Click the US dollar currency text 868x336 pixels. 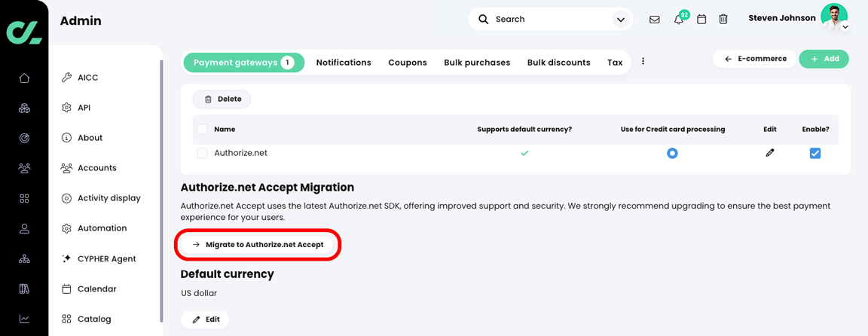tap(199, 293)
